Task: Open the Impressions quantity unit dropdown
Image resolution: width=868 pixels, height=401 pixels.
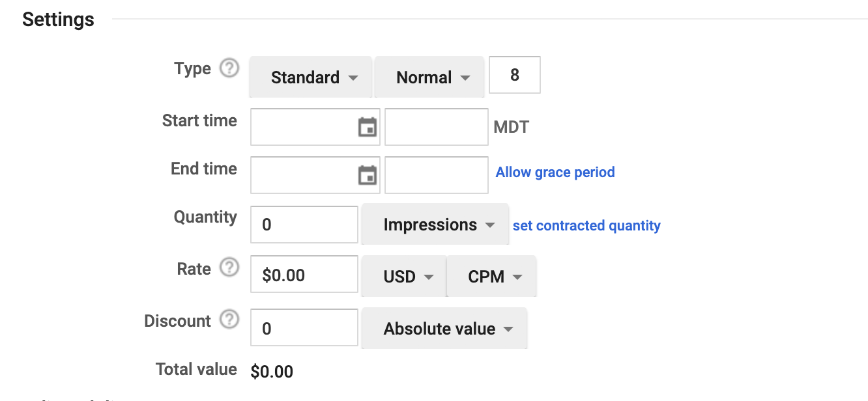Action: pyautogui.click(x=435, y=224)
